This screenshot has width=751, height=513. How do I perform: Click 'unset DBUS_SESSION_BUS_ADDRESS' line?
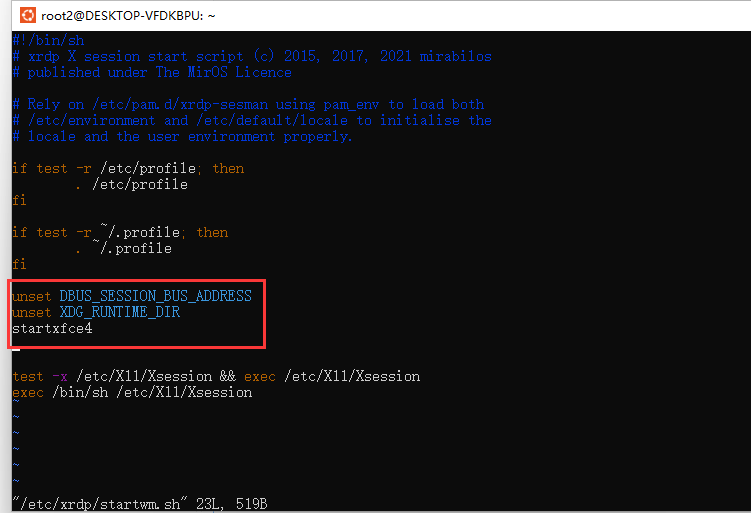coord(132,296)
